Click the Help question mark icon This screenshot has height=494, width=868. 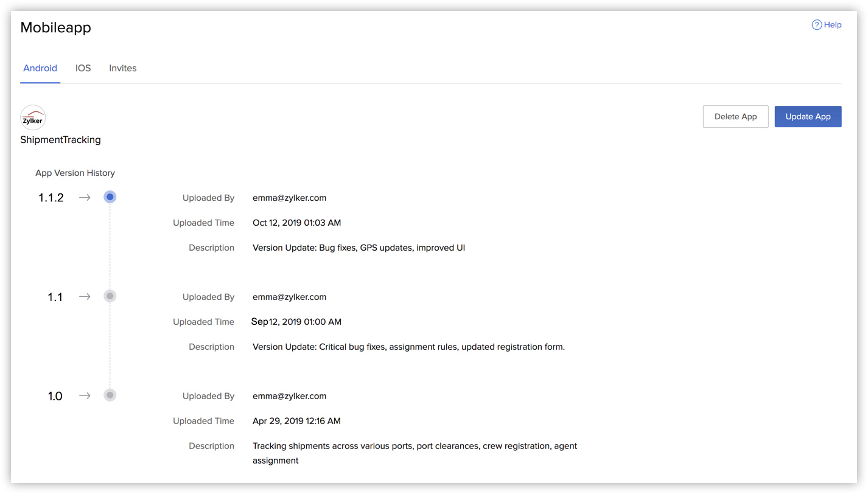point(817,25)
